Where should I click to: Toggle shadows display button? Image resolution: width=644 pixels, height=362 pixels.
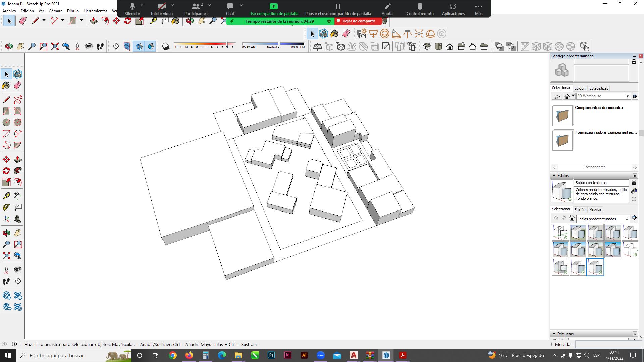point(165,46)
